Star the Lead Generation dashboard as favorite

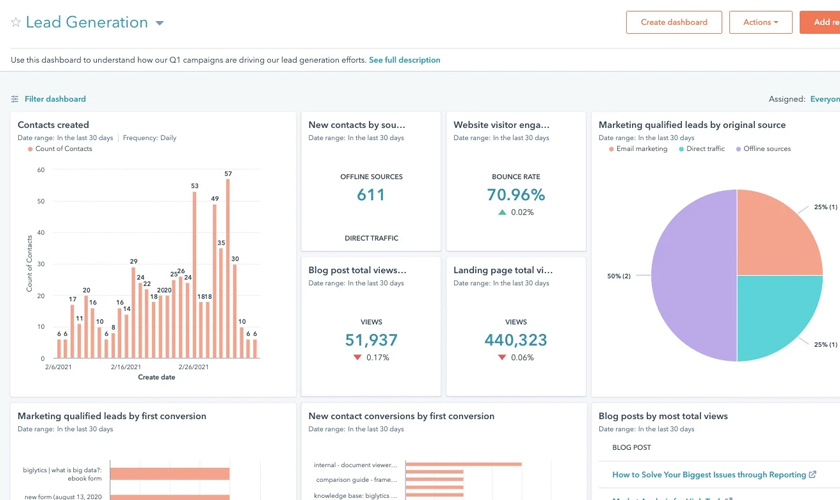(x=15, y=22)
